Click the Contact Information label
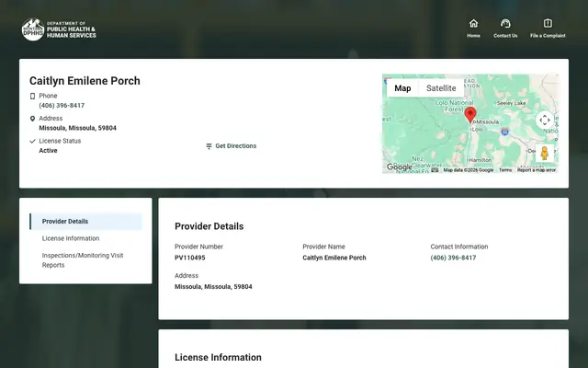The width and height of the screenshot is (588, 368). click(459, 247)
